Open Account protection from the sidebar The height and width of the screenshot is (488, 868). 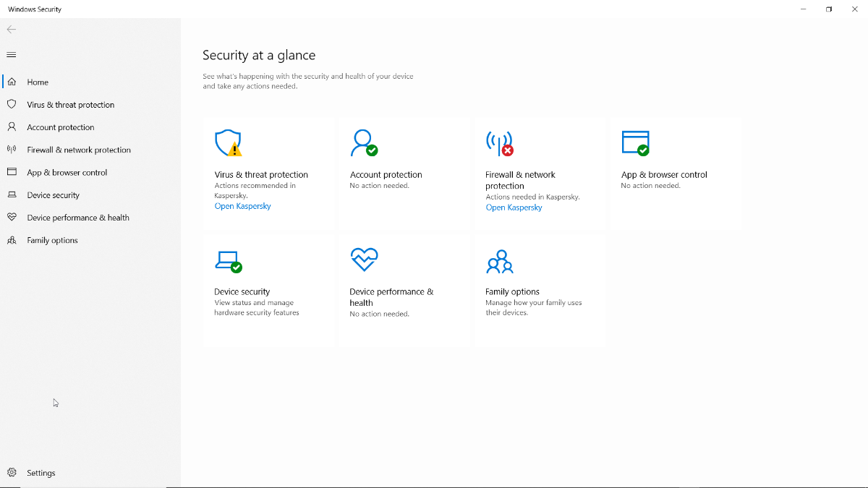point(61,127)
